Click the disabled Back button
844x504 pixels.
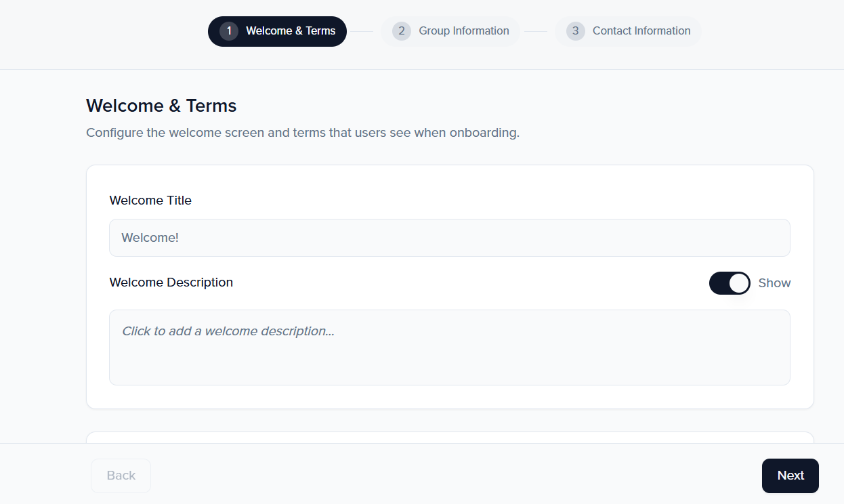click(x=121, y=476)
